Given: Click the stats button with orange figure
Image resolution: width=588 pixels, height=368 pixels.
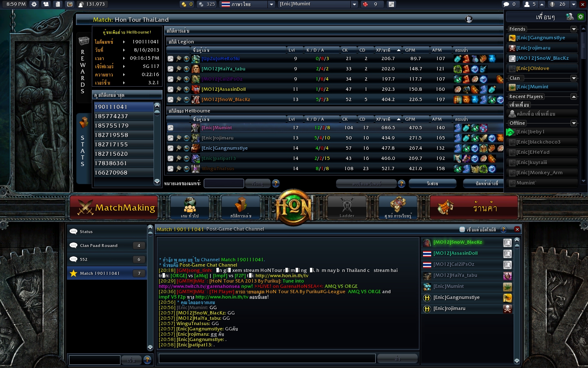Looking at the screenshot, I should 241,207.
